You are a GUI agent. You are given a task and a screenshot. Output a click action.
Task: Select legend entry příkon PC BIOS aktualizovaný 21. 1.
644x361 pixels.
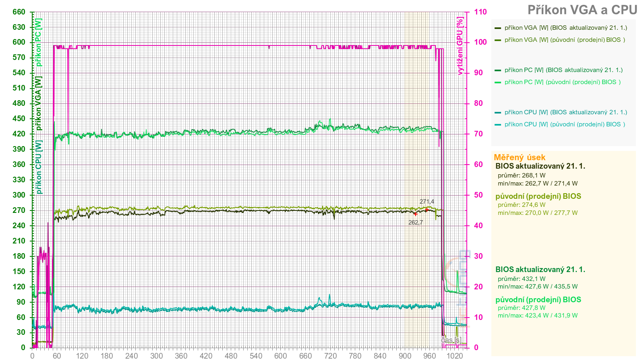559,70
